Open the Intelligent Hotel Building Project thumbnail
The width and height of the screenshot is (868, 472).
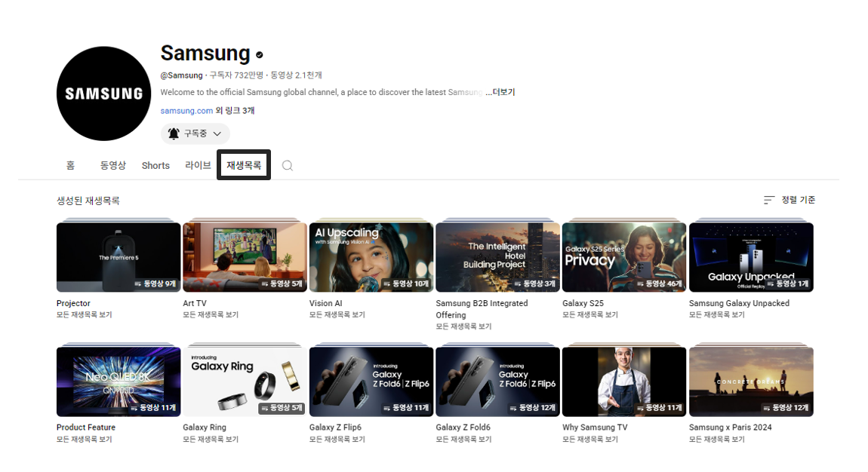pyautogui.click(x=497, y=257)
